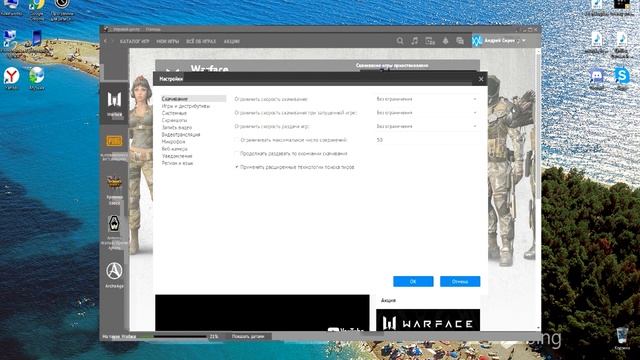
Task: Go back with the header back arrow
Action: [x=106, y=41]
